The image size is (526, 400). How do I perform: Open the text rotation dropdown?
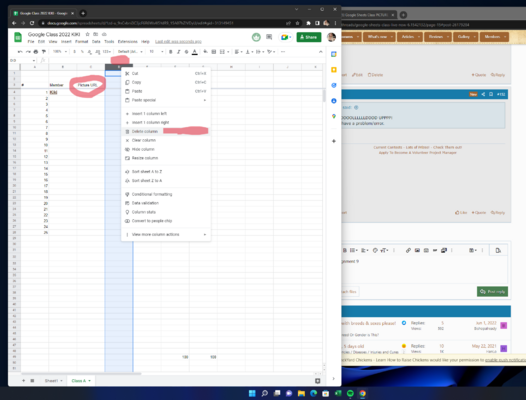(271, 52)
